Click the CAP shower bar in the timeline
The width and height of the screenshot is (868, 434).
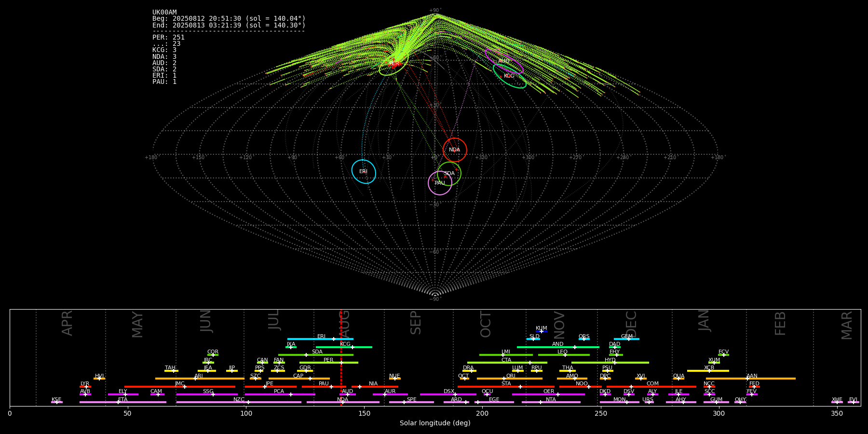[299, 379]
